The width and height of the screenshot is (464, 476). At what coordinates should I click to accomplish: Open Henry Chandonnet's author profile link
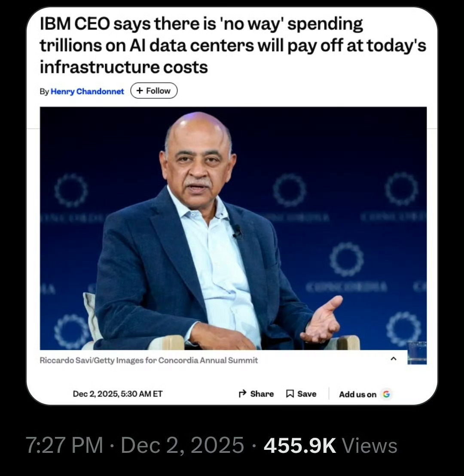[87, 91]
